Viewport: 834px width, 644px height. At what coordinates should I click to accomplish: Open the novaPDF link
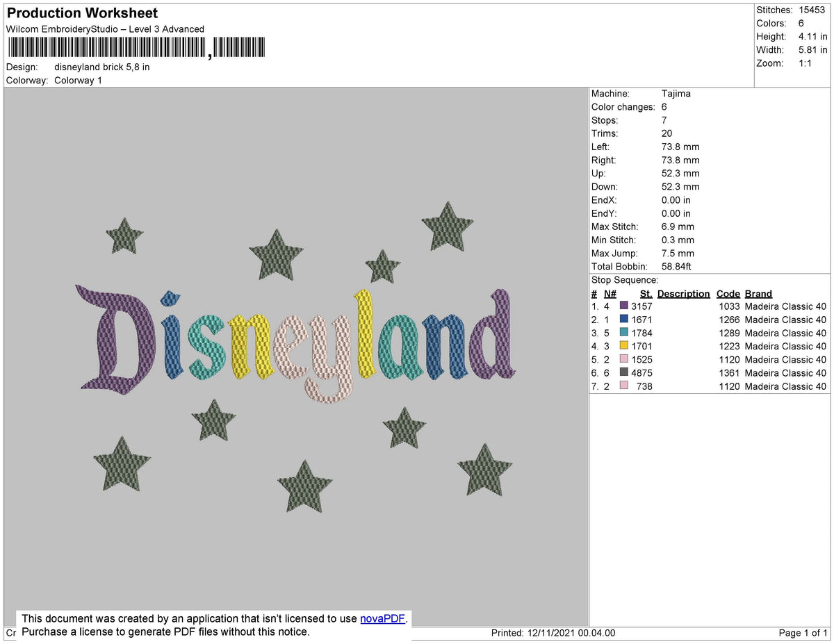[x=382, y=618]
